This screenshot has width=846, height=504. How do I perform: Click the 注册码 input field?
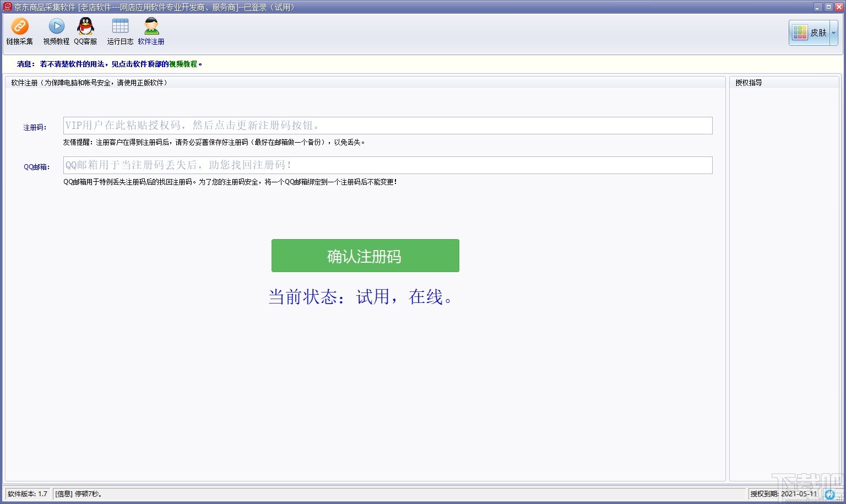(388, 126)
